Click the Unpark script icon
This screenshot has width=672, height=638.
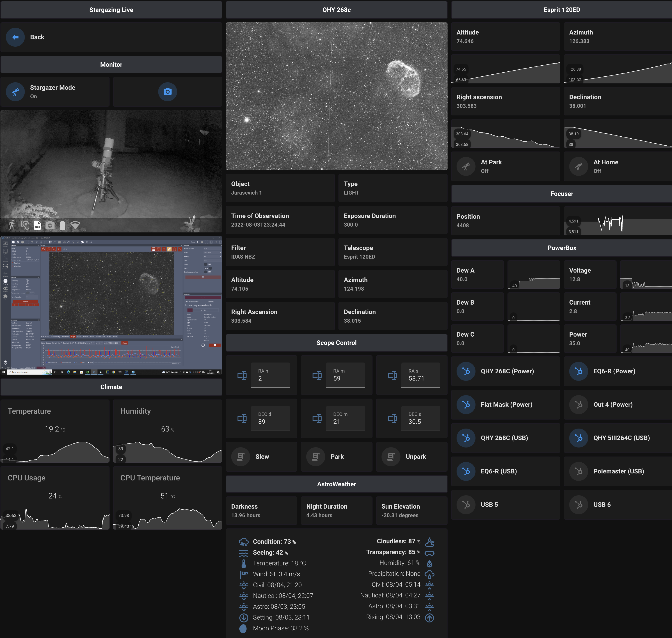[x=391, y=456]
